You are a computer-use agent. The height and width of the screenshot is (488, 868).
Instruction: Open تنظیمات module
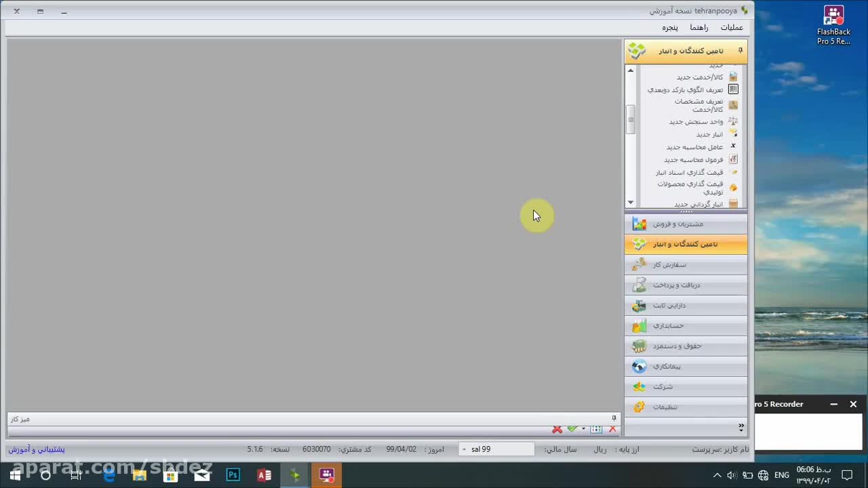pyautogui.click(x=686, y=407)
